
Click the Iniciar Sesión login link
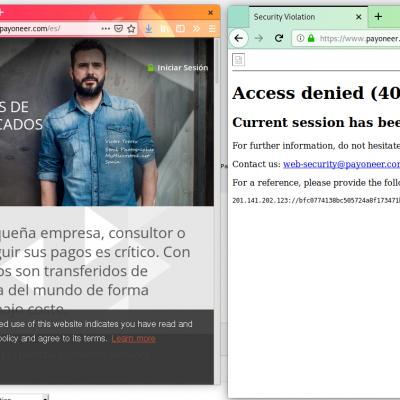coord(182,68)
